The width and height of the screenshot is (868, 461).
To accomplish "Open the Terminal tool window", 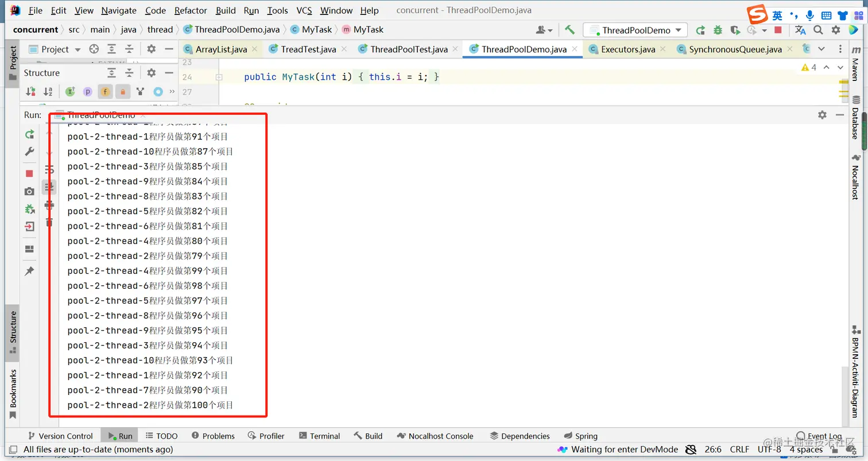I will [319, 436].
